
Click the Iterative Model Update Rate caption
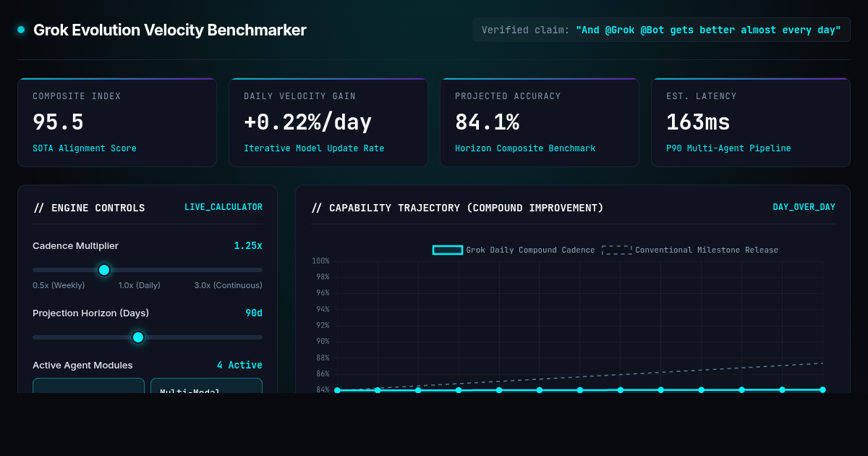coord(314,148)
